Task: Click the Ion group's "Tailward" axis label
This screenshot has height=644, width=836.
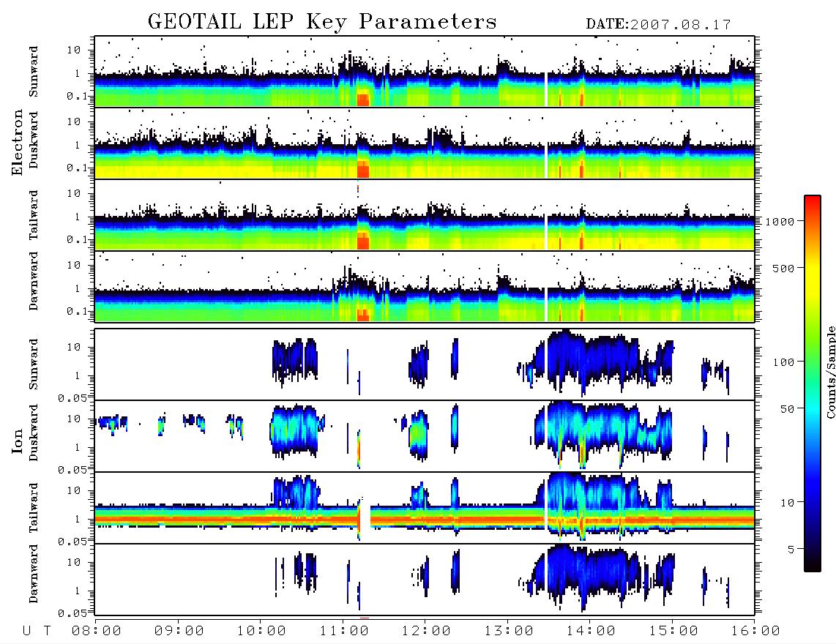Action: pyautogui.click(x=34, y=508)
